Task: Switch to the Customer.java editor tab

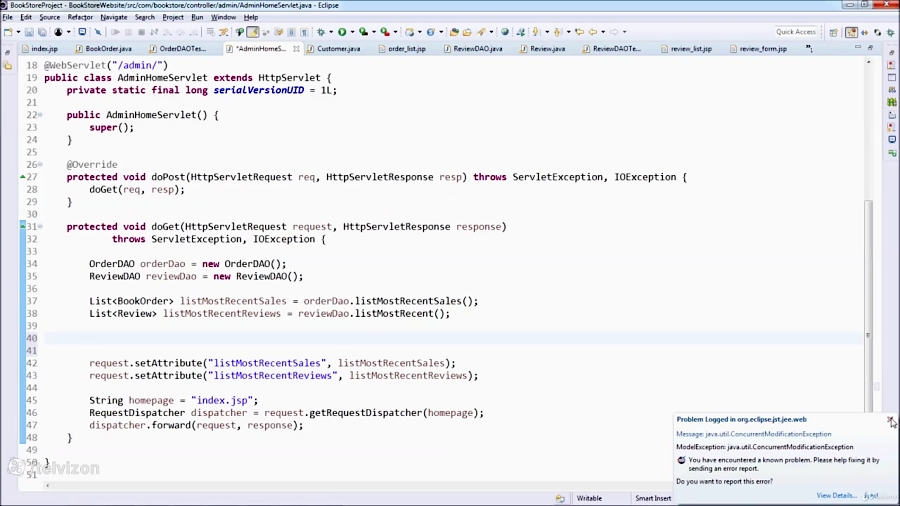Action: click(333, 49)
